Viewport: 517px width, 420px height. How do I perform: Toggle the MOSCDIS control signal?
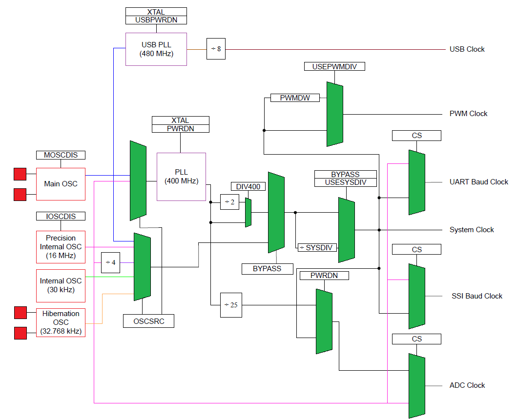(60, 155)
